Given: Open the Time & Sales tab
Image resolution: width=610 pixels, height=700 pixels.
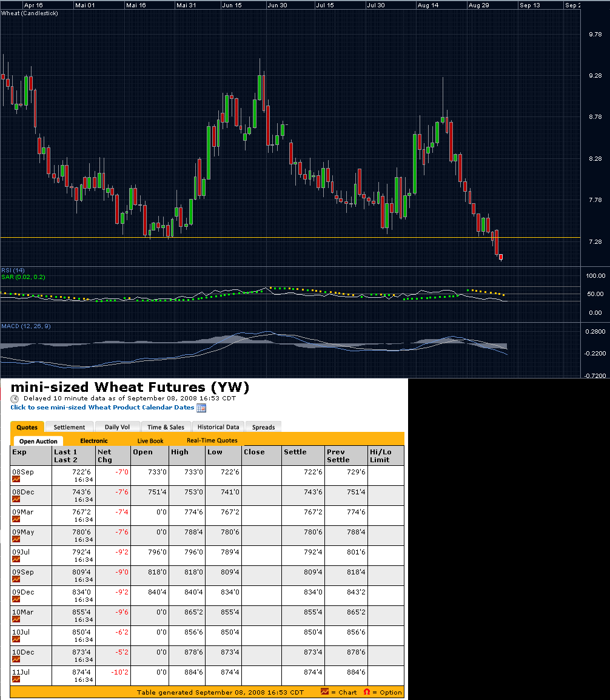Looking at the screenshot, I should tap(166, 427).
